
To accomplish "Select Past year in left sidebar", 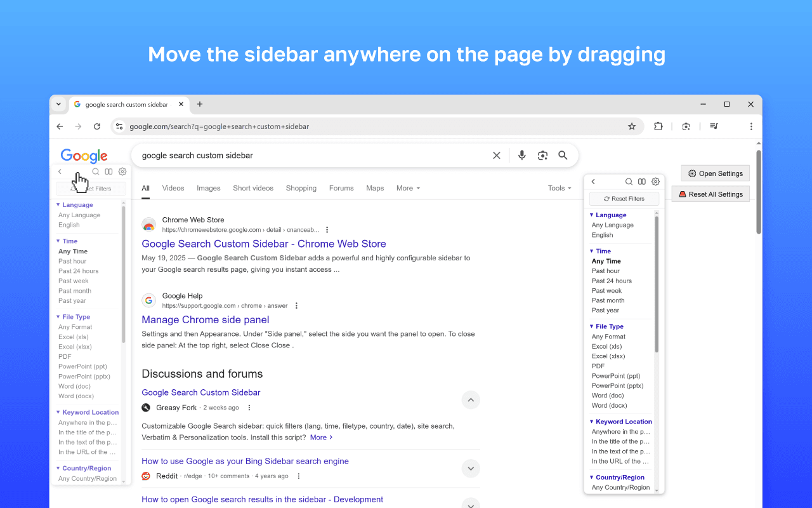I will tap(72, 301).
